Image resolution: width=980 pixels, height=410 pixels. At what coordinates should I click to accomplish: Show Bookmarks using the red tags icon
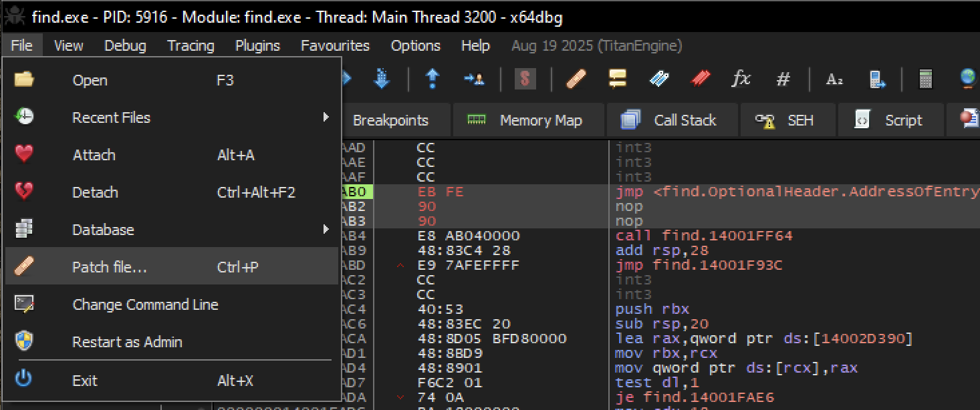point(700,79)
